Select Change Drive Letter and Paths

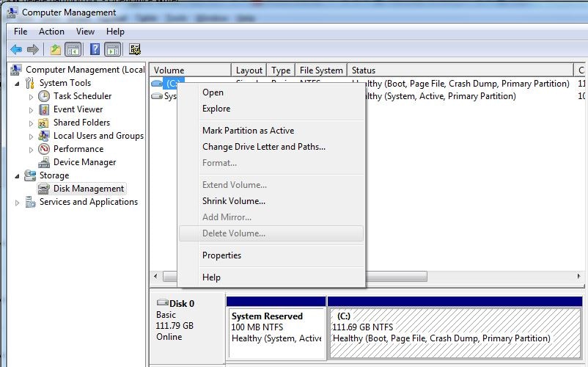pos(271,147)
